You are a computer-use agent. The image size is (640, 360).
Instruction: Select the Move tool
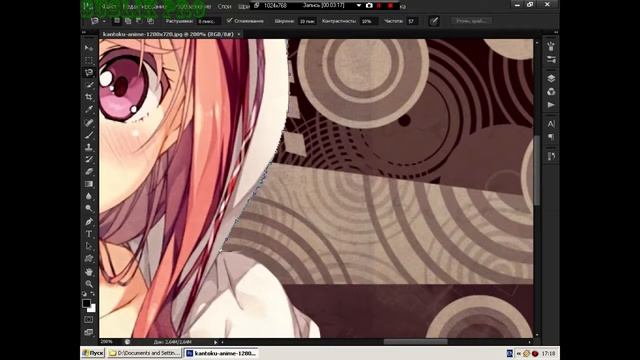coord(89,48)
